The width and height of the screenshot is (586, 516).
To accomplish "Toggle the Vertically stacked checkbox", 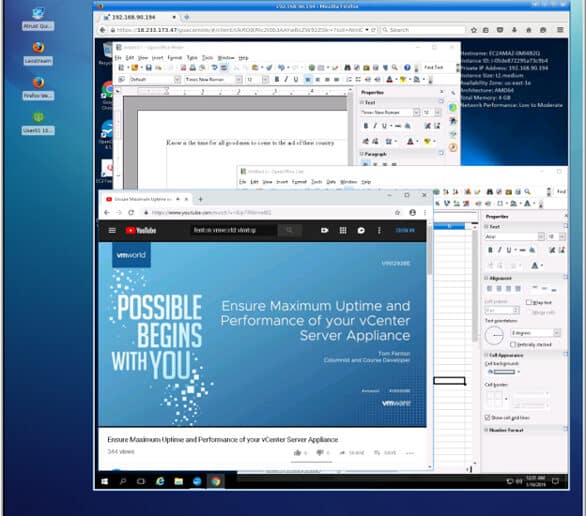I will coord(513,344).
